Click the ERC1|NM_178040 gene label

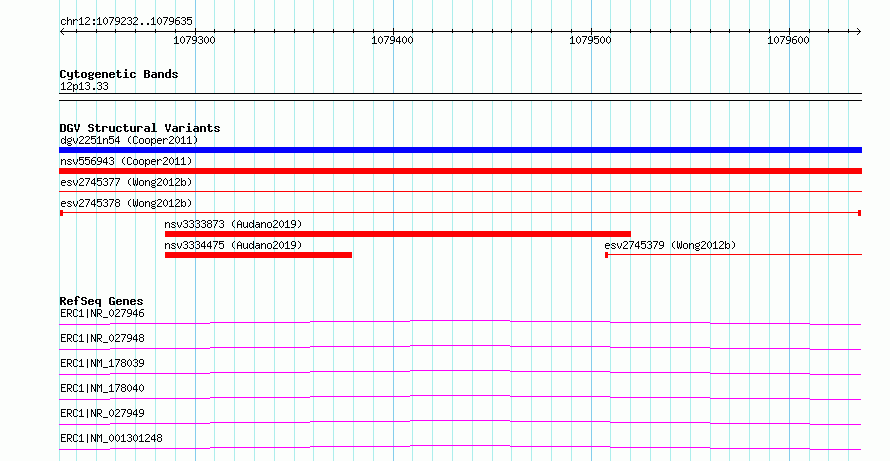pyautogui.click(x=102, y=388)
